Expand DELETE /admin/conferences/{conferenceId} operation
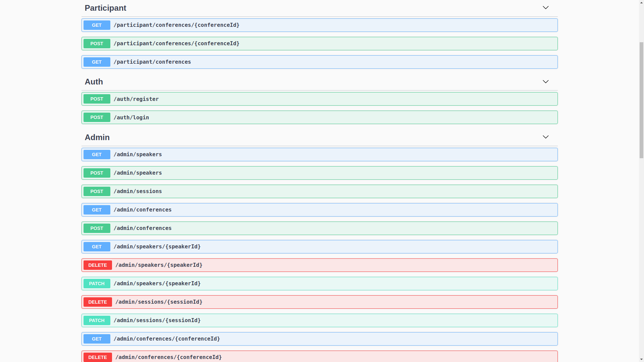Screen dimensions: 644x362 click(x=168, y=357)
